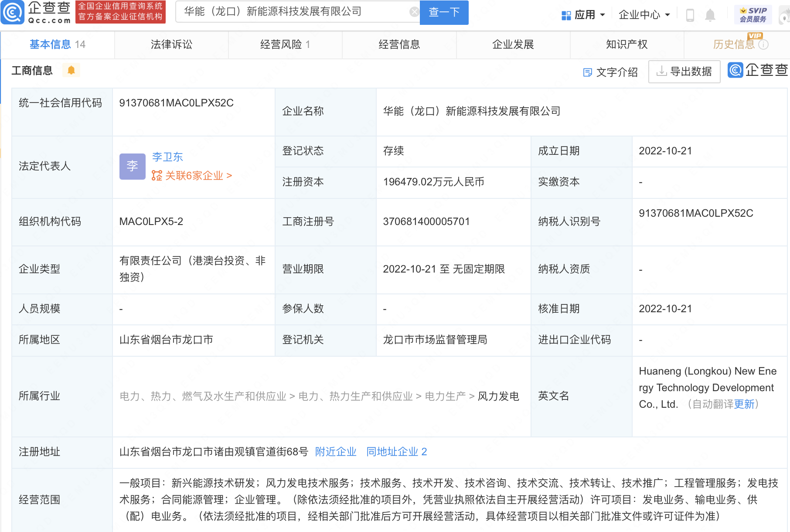790x532 pixels.
Task: Select industry text 风力发电
Action: point(498,396)
